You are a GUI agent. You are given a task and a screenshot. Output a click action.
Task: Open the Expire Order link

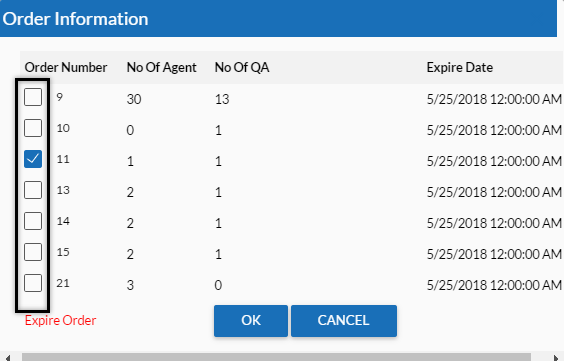(60, 320)
